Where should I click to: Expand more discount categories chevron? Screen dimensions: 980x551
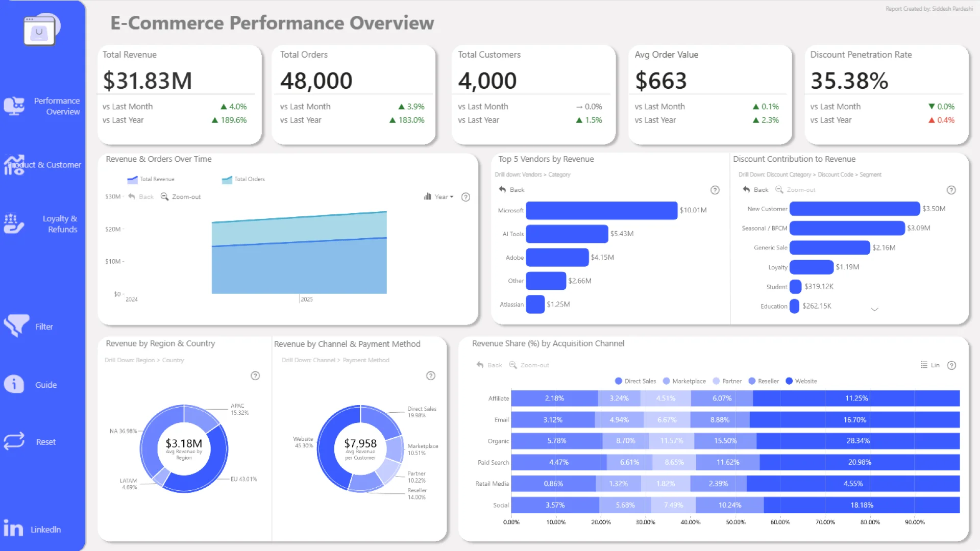click(874, 309)
